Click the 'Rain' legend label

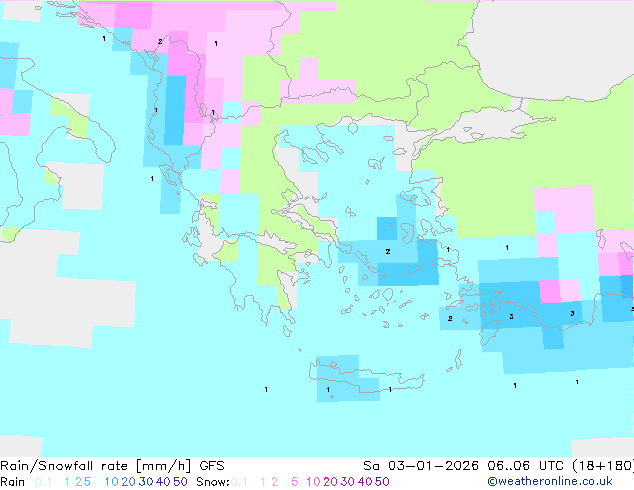[x=13, y=482]
